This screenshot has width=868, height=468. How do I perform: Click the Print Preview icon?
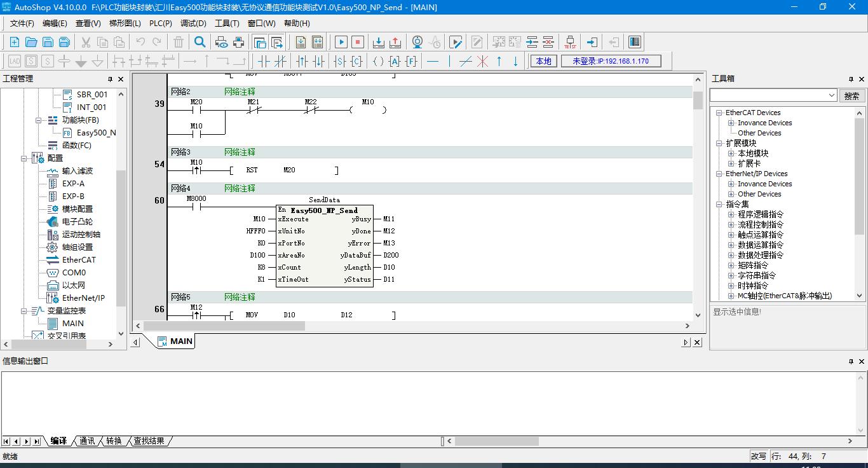click(222, 42)
